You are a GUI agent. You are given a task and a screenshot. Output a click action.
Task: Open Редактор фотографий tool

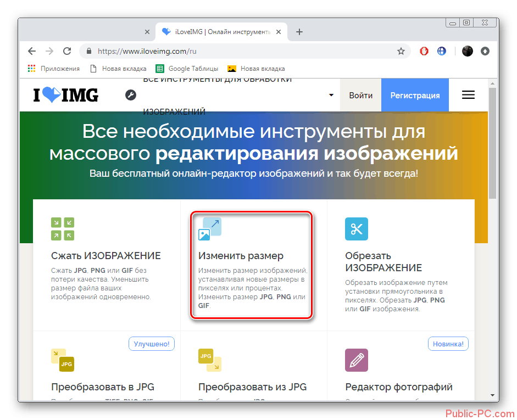[399, 387]
